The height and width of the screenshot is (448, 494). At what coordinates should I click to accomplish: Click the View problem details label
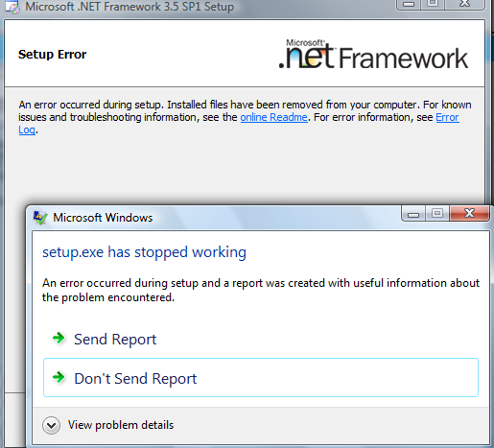pos(121,425)
